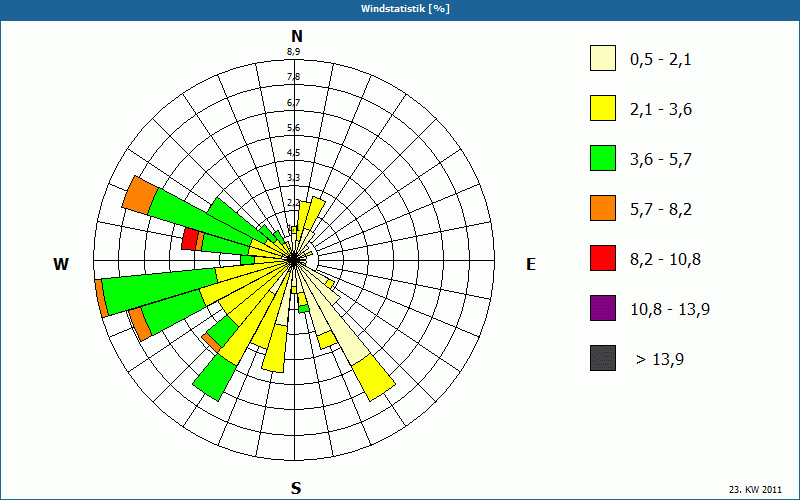Click the 'Windstatistik [%]' title
This screenshot has height=500, width=800.
pos(405,9)
